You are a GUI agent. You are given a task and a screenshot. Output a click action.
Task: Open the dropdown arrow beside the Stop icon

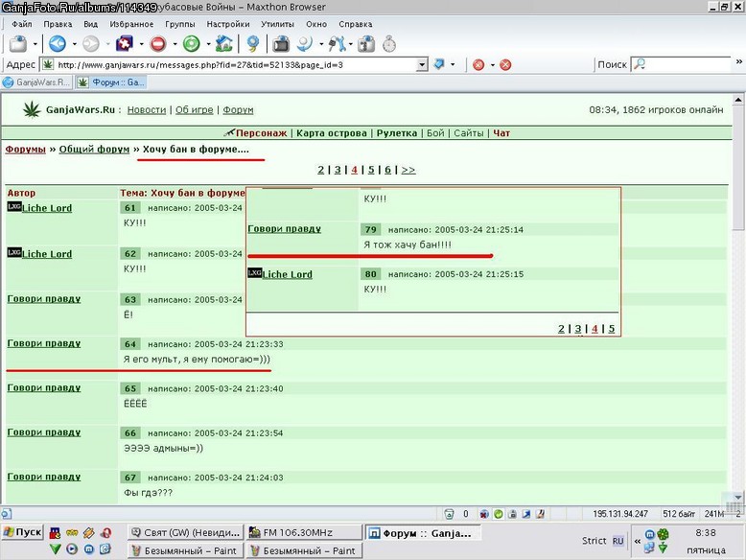pyautogui.click(x=175, y=44)
